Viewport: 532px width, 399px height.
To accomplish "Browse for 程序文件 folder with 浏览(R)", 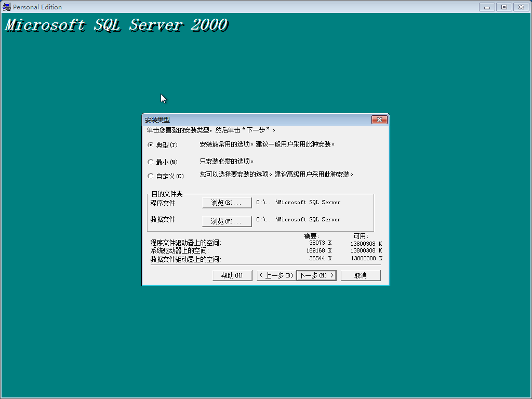I will (227, 203).
